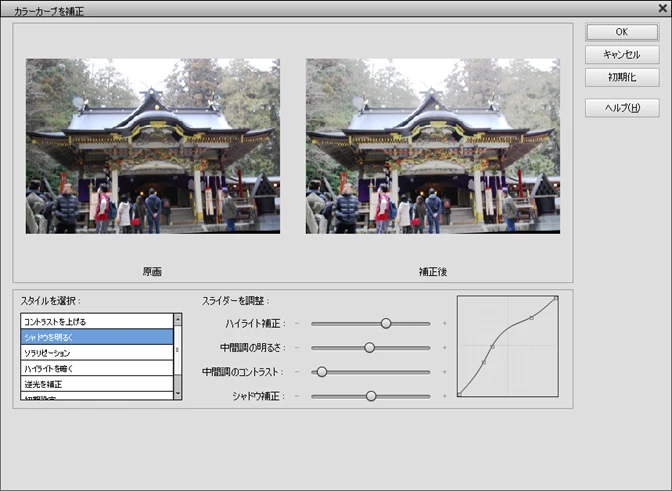
Task: Click plus sign of 中間調のコントラスト slider
Action: coord(444,372)
